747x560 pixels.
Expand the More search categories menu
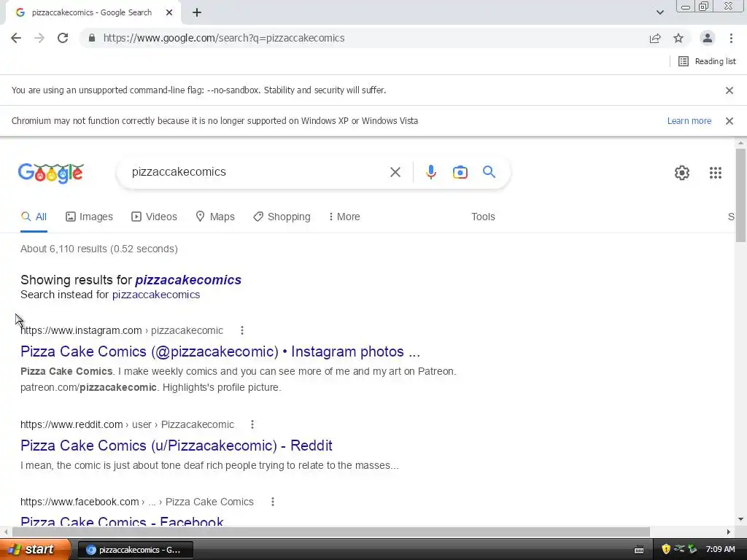tap(344, 217)
